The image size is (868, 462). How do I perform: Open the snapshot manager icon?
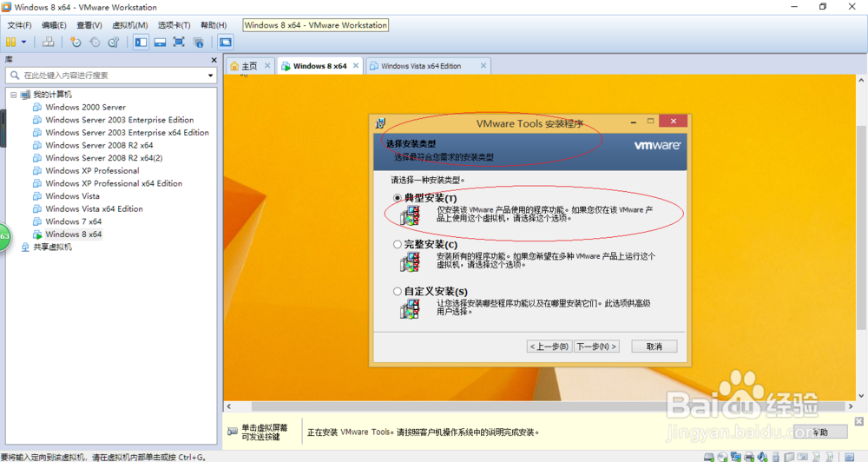click(114, 42)
